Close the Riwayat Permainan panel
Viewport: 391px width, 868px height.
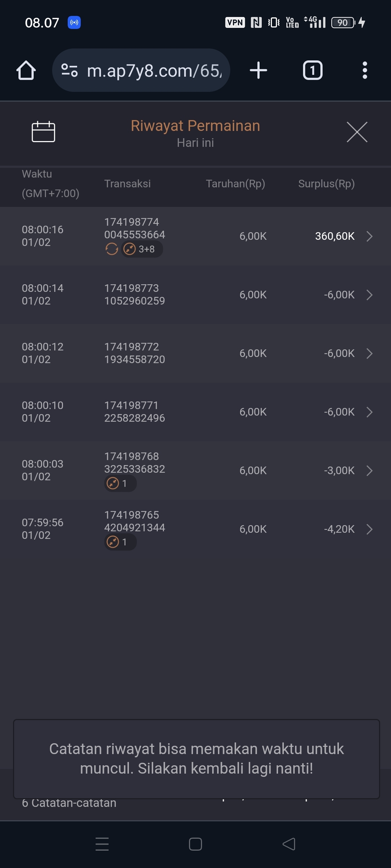[x=357, y=132]
